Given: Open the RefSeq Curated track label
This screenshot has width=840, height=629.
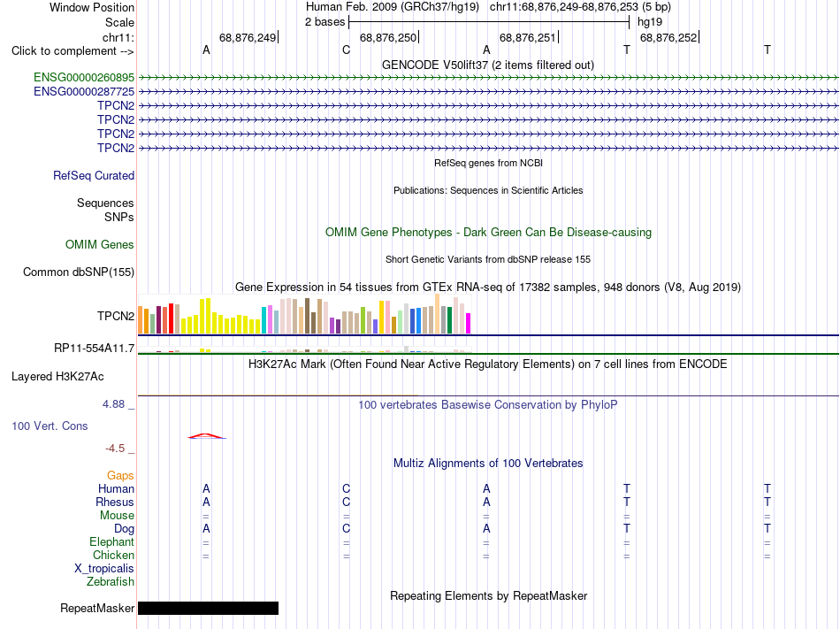Looking at the screenshot, I should pyautogui.click(x=94, y=176).
